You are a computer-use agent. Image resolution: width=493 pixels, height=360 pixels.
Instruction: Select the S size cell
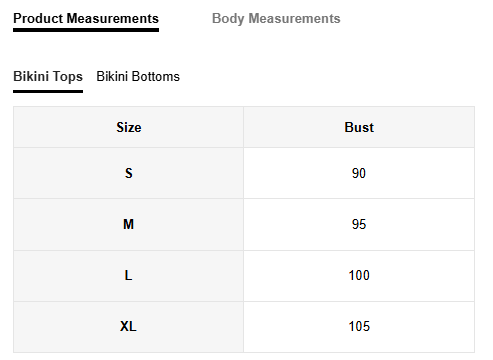129,173
